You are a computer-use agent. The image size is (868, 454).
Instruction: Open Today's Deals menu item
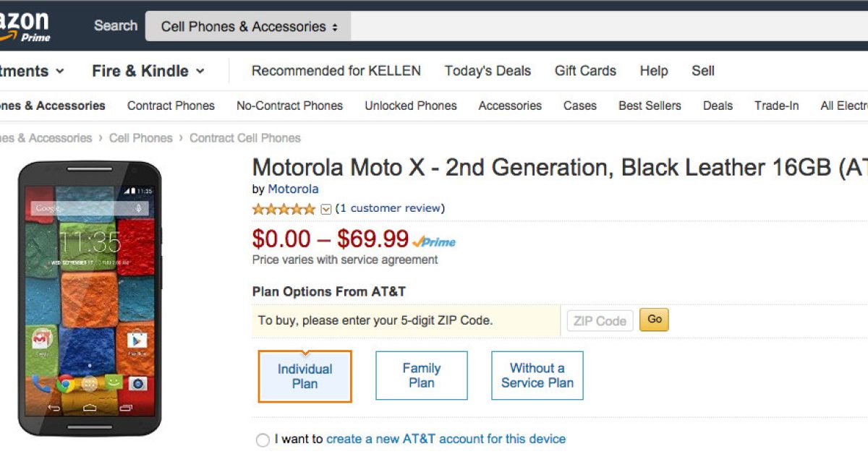488,71
